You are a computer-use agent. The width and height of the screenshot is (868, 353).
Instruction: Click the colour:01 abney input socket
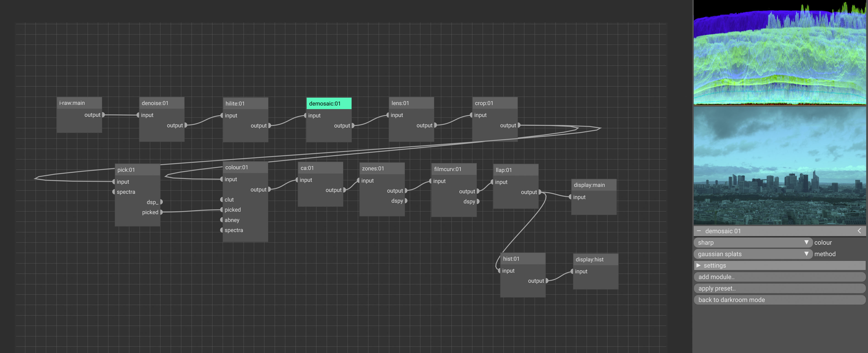221,220
